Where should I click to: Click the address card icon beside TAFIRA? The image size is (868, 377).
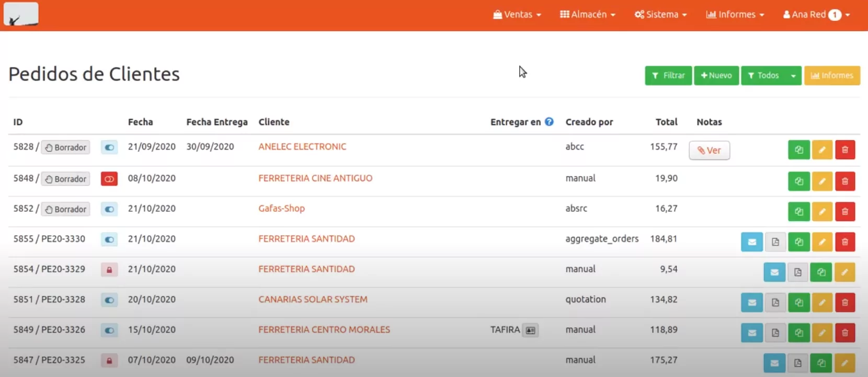click(530, 330)
